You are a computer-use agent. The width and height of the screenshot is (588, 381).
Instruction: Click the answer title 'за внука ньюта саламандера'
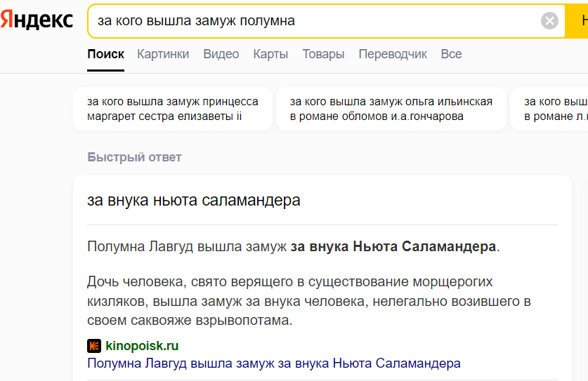(x=194, y=201)
